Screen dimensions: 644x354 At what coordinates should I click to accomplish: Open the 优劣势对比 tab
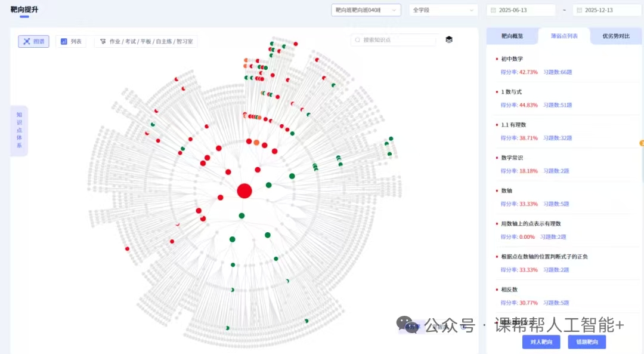(x=615, y=36)
